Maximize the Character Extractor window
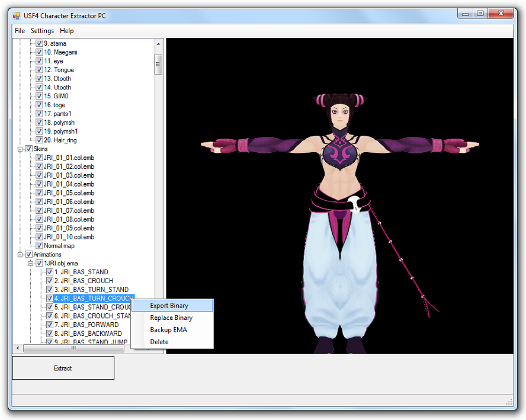 [480, 14]
